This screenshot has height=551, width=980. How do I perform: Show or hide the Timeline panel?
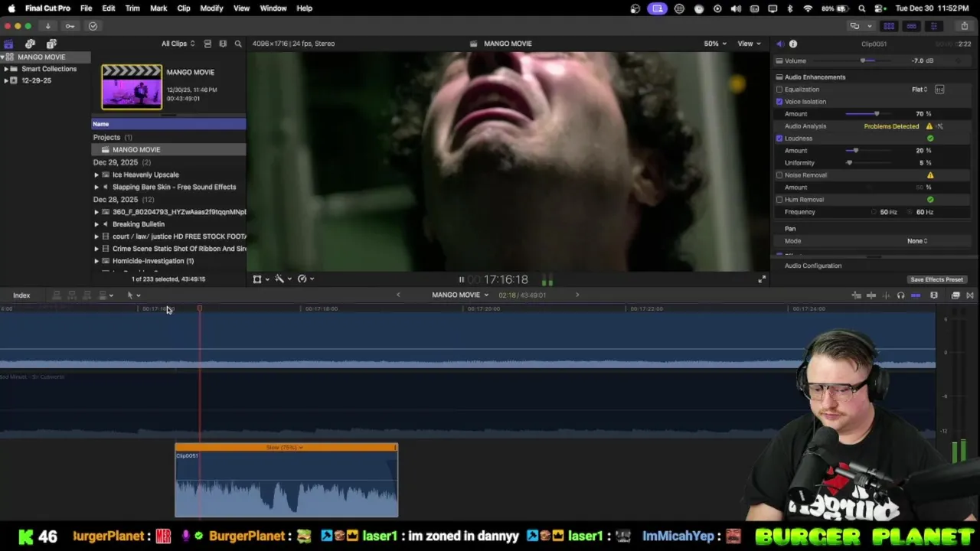point(911,26)
